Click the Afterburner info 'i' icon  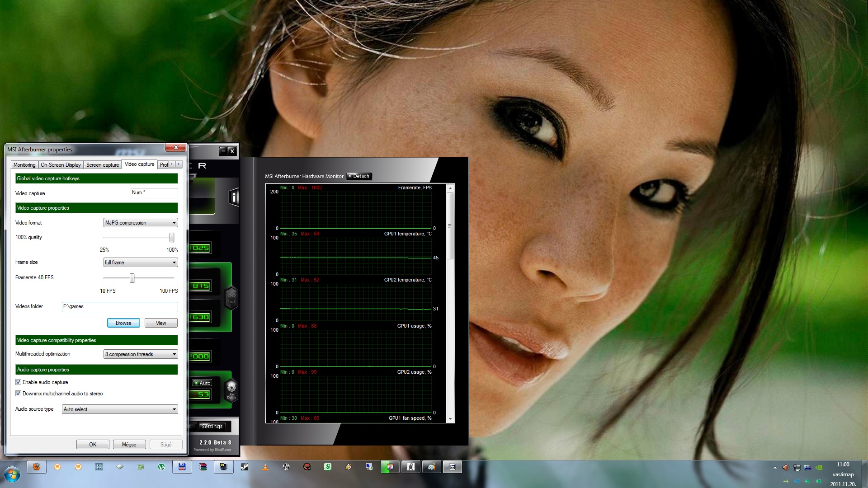(x=234, y=197)
